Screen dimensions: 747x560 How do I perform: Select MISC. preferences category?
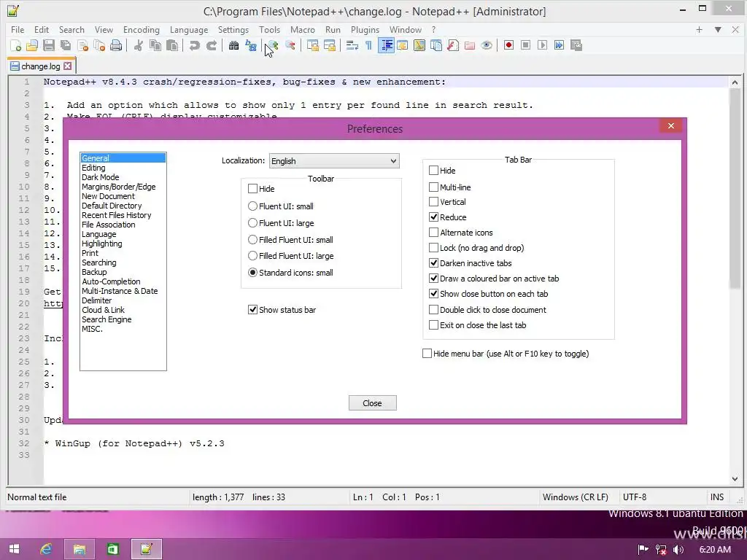[x=92, y=329]
